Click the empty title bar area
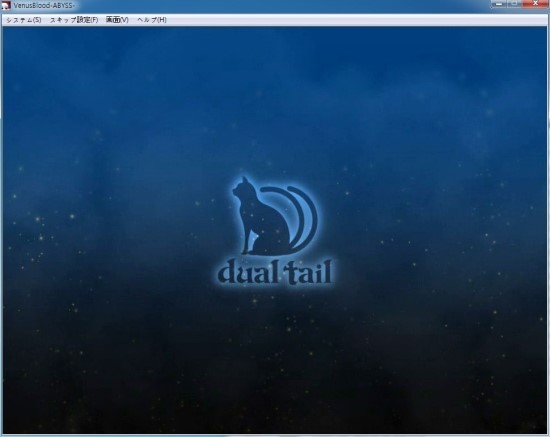This screenshot has width=550, height=437. click(281, 6)
